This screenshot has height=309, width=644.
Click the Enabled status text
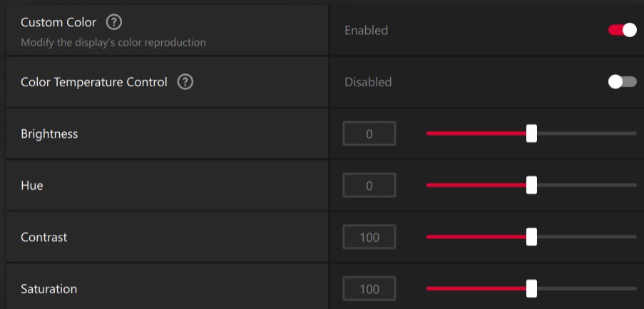(x=366, y=30)
